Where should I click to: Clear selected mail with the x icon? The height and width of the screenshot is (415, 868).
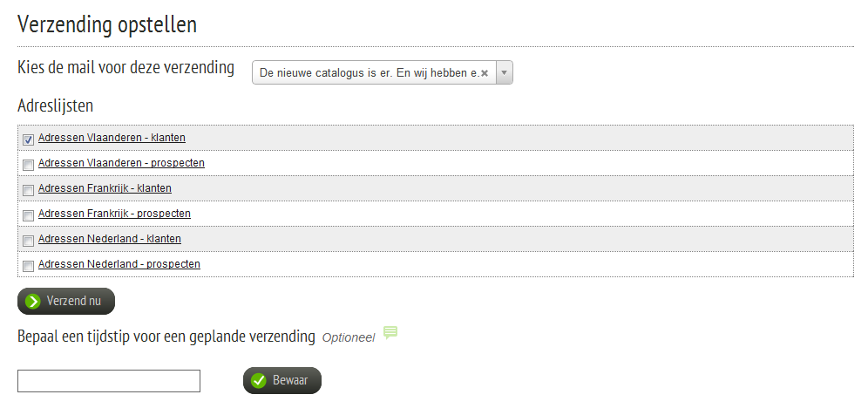pyautogui.click(x=485, y=73)
